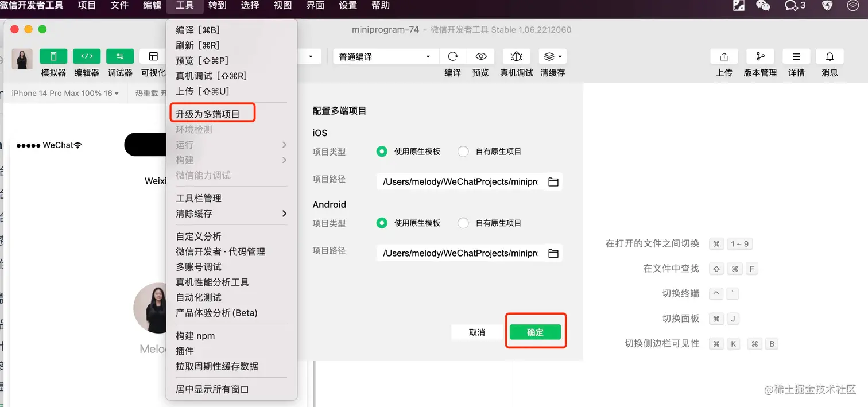This screenshot has width=868, height=407.
Task: Open the 帮助 menu in menu bar
Action: click(381, 6)
